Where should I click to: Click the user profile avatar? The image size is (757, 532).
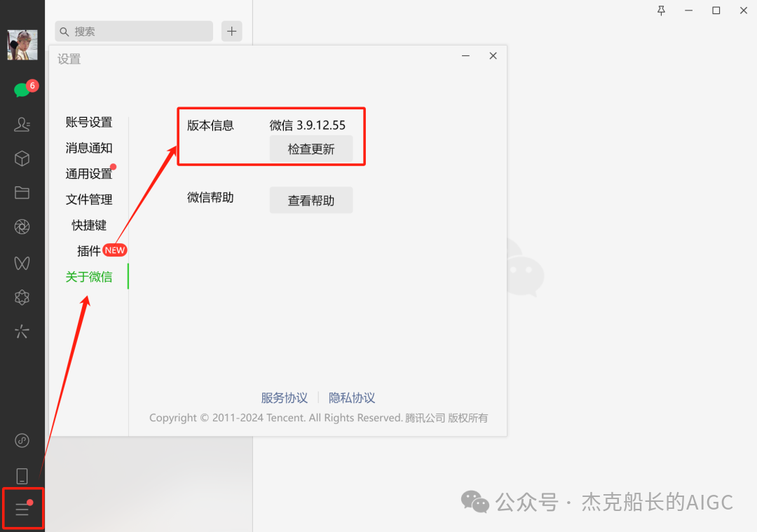point(22,45)
